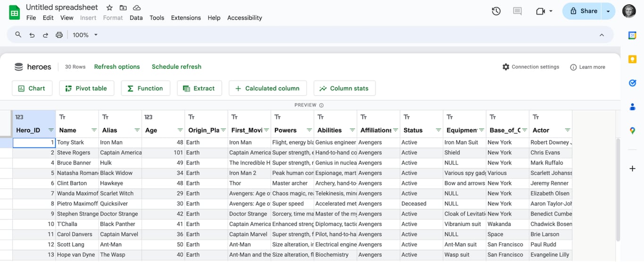Open the comments history icon

pos(517,11)
